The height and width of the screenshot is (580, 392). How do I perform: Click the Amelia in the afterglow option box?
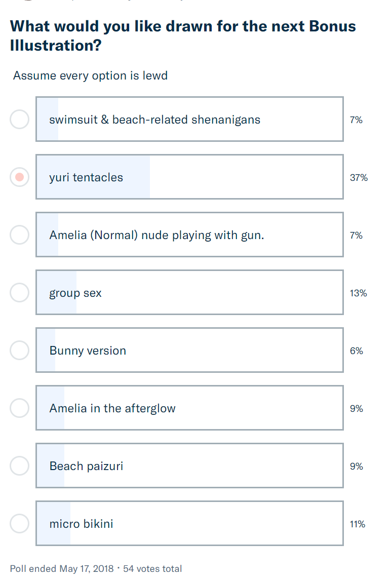[x=189, y=408]
